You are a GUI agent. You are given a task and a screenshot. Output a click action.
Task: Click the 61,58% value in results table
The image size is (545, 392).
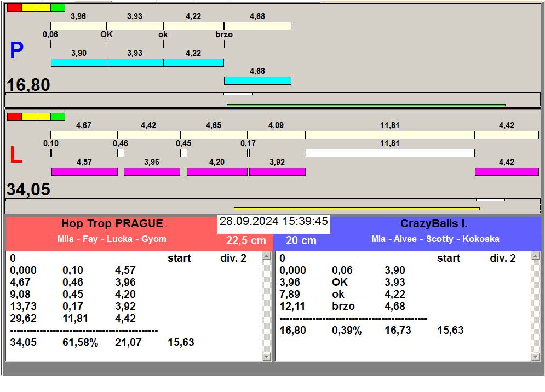coord(81,342)
